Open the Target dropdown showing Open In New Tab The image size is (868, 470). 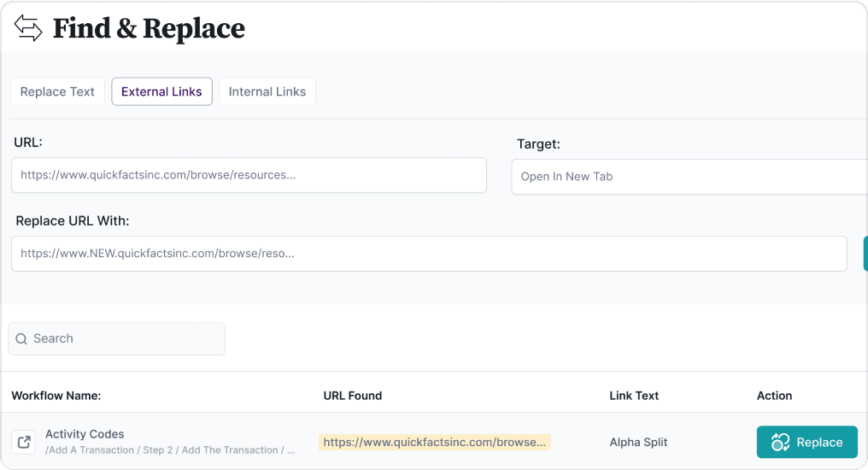coord(688,177)
